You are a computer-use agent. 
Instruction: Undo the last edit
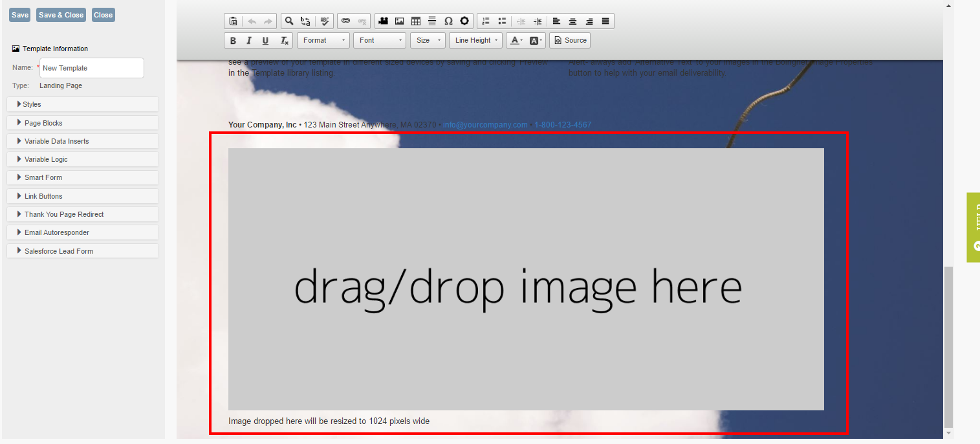point(252,21)
